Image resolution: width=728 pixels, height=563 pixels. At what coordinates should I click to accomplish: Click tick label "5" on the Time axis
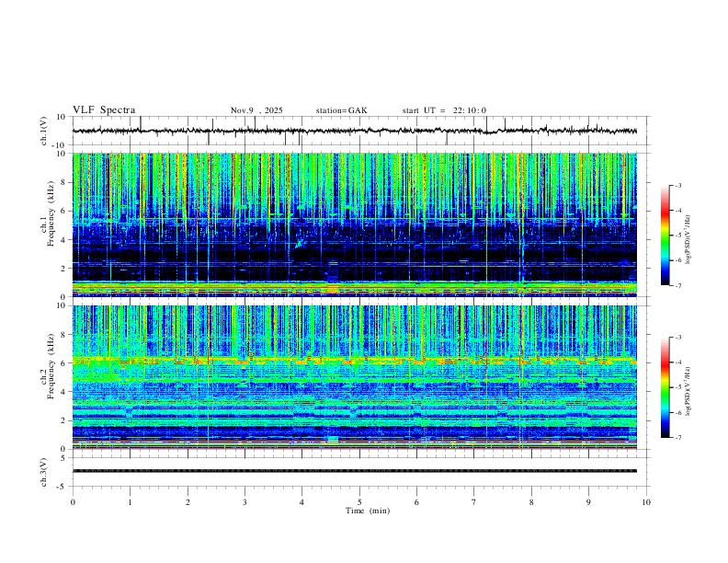(x=359, y=502)
